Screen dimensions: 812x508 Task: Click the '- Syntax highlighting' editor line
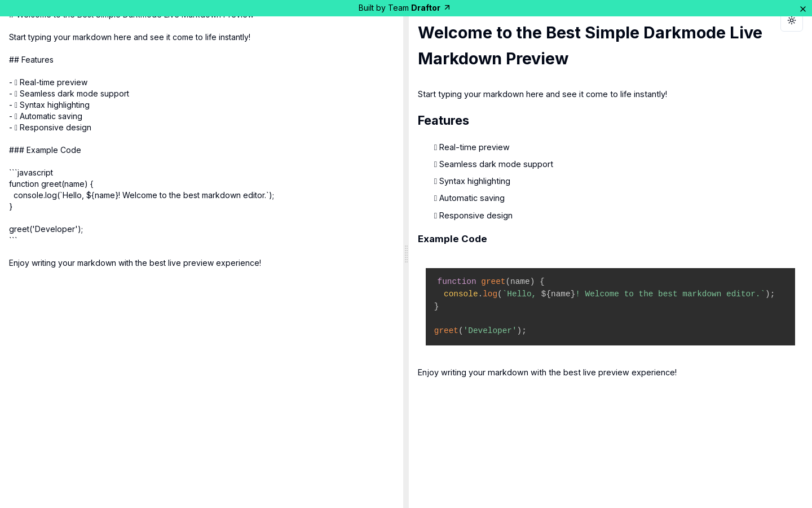49,105
